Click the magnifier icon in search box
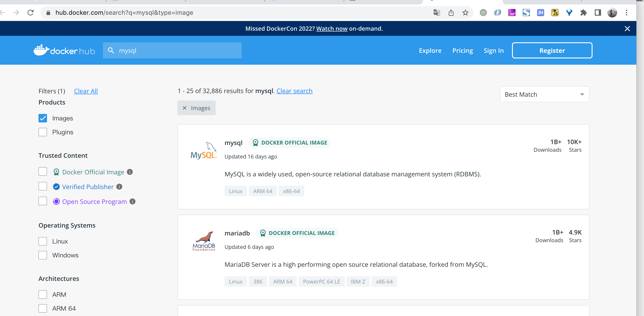 pos(111,50)
